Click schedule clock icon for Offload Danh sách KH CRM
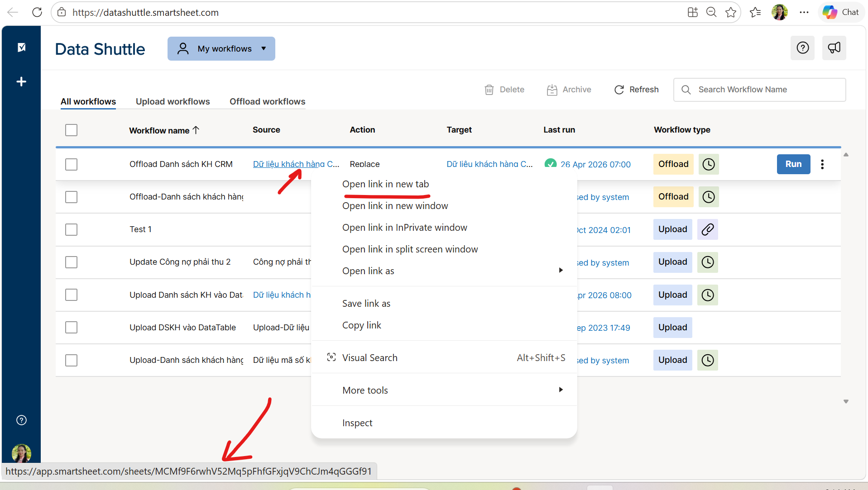 [709, 164]
